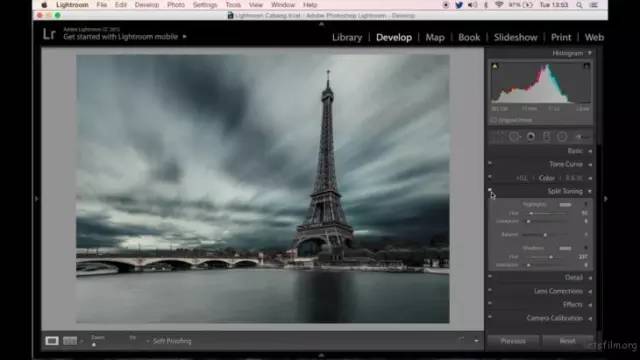Select the HSL tab in panel header
Screen dimensions: 640x360
point(522,178)
